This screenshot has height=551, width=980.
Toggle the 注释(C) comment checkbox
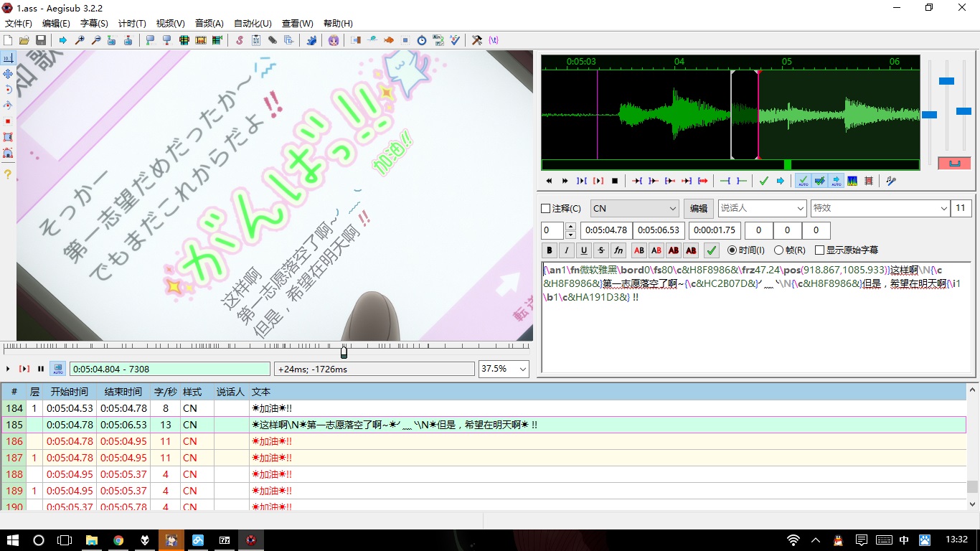[546, 209]
